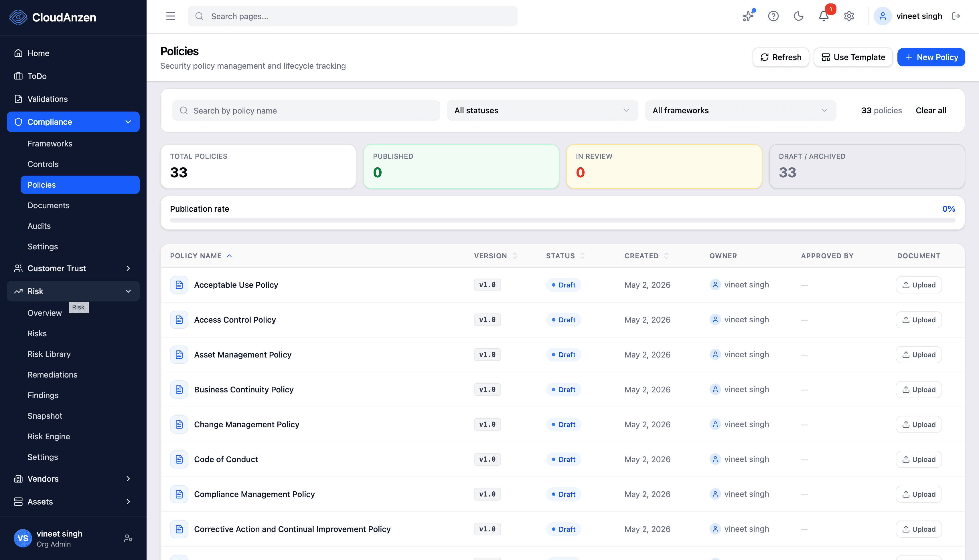Expand the Assets section

point(73,502)
